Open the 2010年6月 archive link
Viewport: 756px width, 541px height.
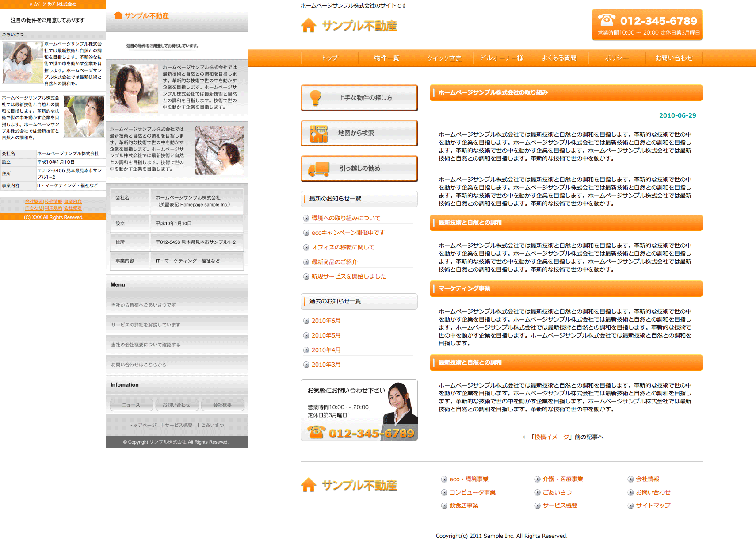(x=326, y=321)
